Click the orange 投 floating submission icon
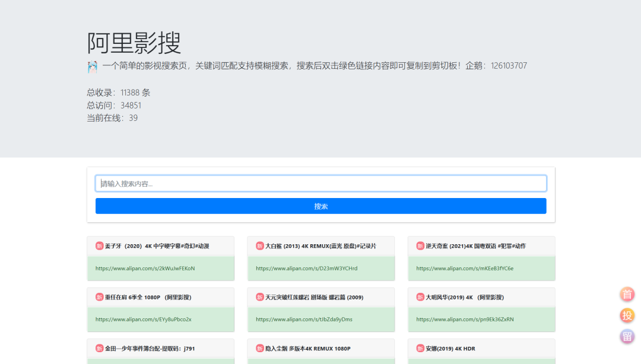This screenshot has height=364, width=641. [x=627, y=315]
